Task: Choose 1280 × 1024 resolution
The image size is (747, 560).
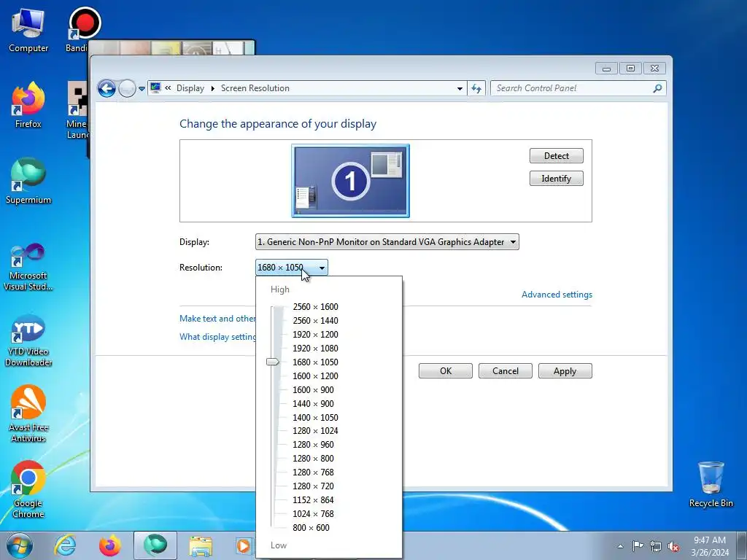Action: (x=315, y=430)
